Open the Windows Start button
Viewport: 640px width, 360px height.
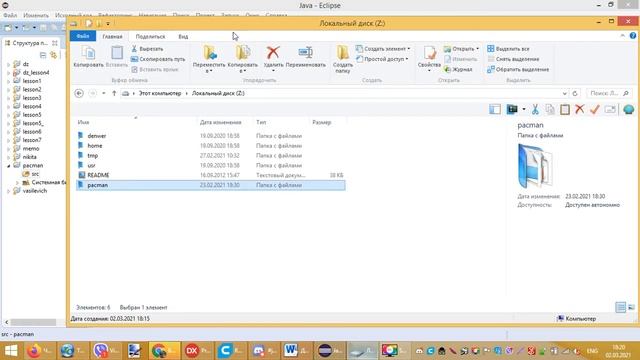click(x=11, y=351)
